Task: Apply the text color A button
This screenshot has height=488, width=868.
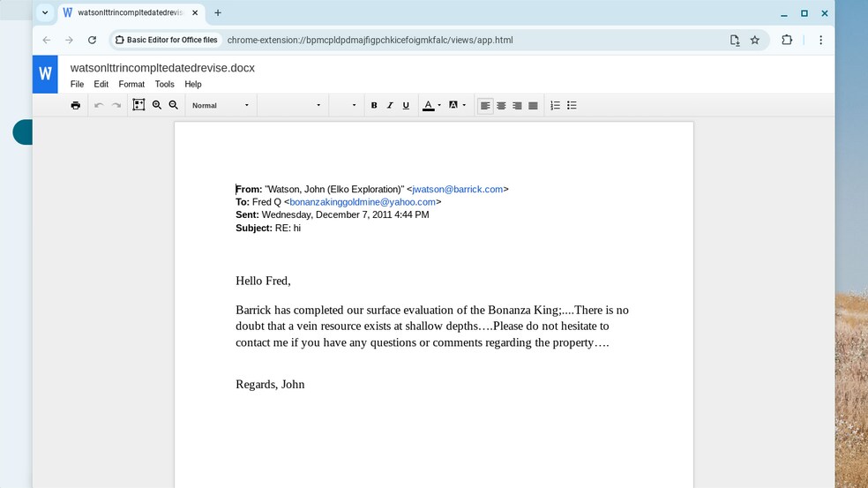Action: tap(428, 105)
